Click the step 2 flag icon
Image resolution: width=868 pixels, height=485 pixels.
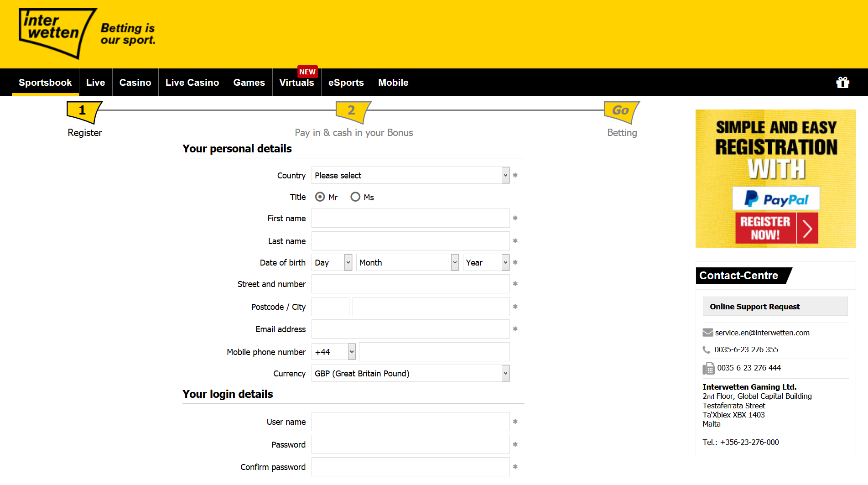[353, 112]
